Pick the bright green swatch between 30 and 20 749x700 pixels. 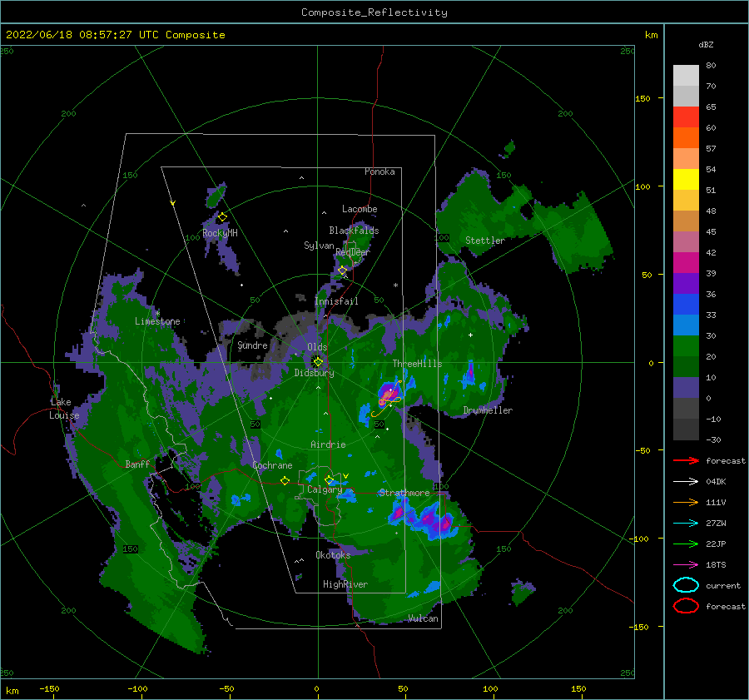(686, 346)
